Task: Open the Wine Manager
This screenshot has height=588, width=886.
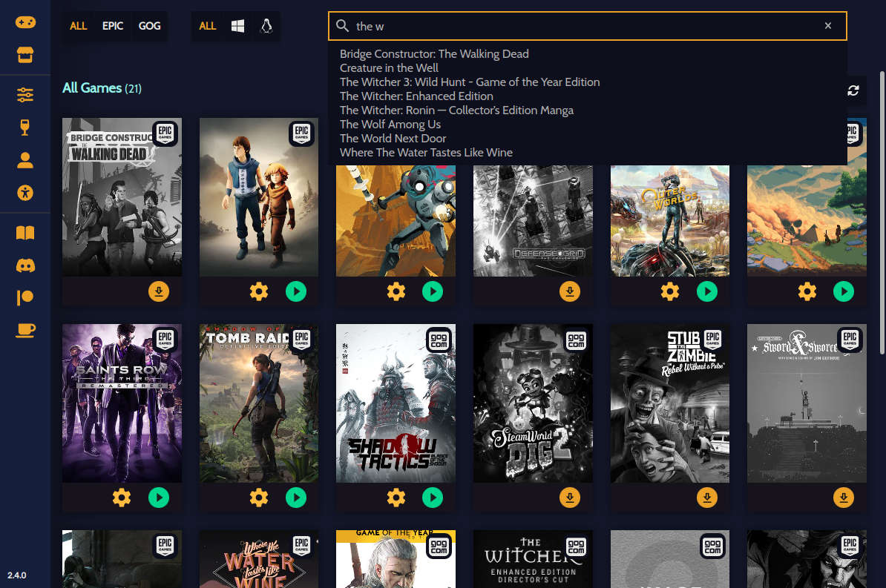Action: (x=24, y=127)
